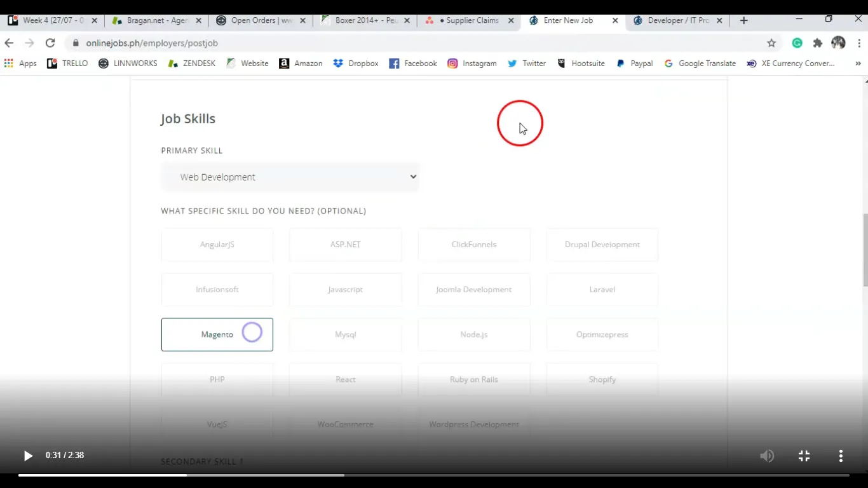Bookmark this page with the star icon
This screenshot has height=488, width=868.
[771, 43]
